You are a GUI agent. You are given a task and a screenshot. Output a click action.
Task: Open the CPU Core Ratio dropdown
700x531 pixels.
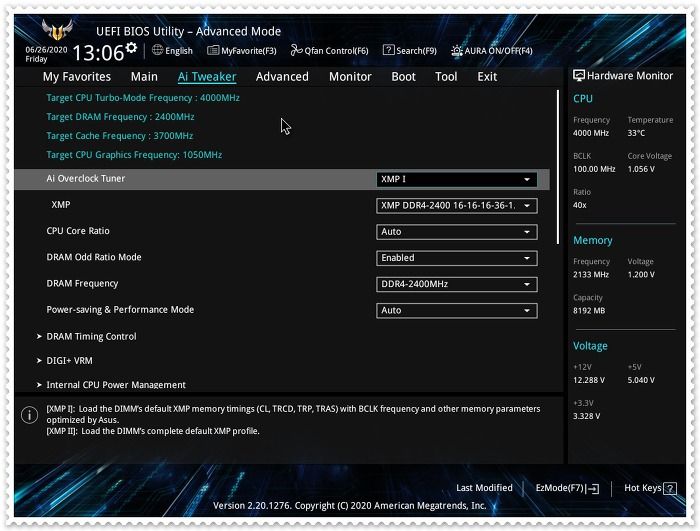(x=457, y=232)
